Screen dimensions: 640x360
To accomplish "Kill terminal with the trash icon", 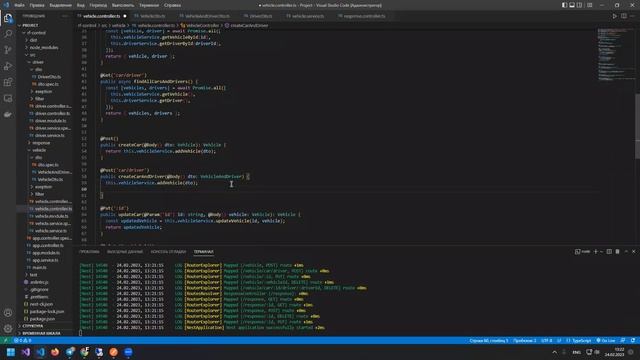I will [x=618, y=251].
